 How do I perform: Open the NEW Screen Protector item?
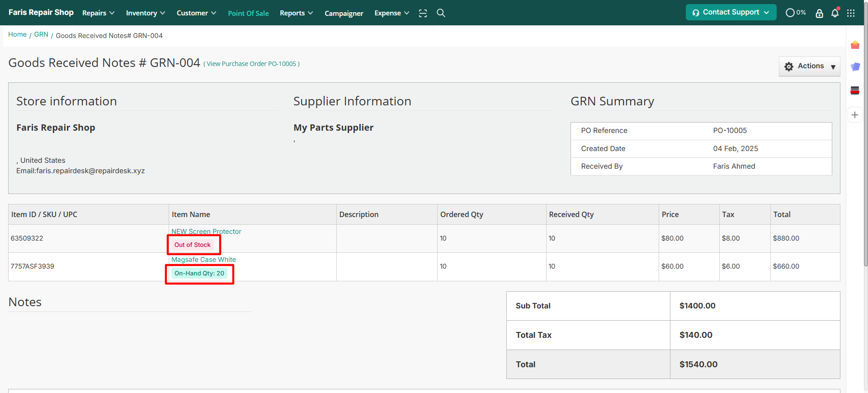[x=206, y=232]
